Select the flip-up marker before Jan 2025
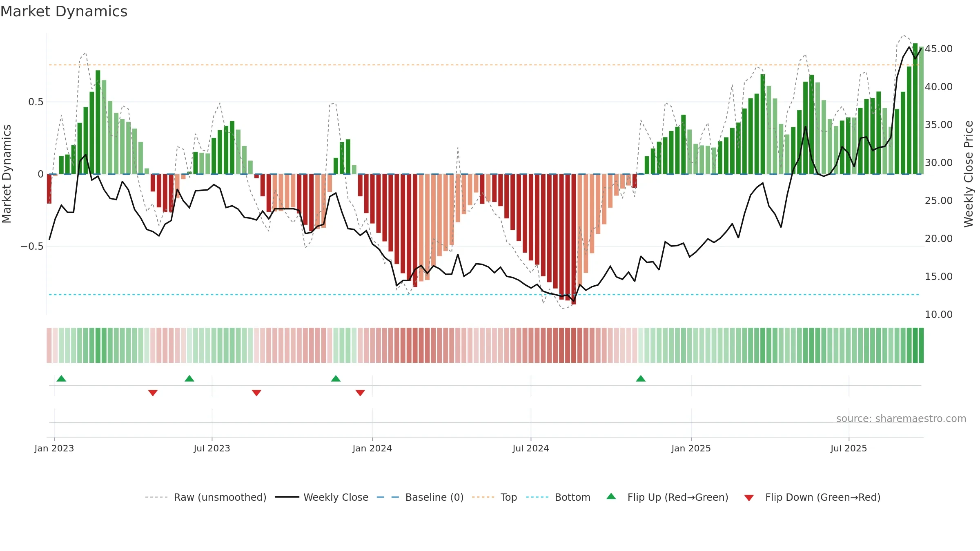 pos(641,378)
